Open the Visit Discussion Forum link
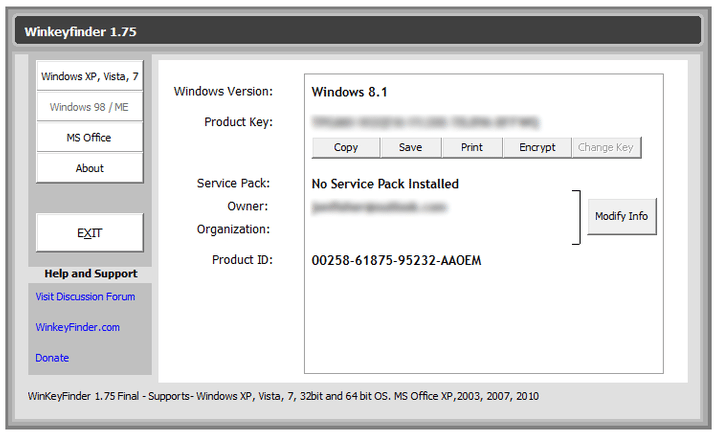714x433 pixels. pos(85,297)
